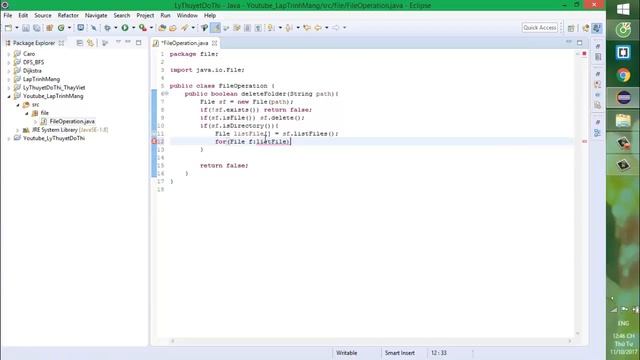Collapse the Youtube_LapTrinhMang project
Image resolution: width=640 pixels, height=360 pixels.
(x=9, y=96)
